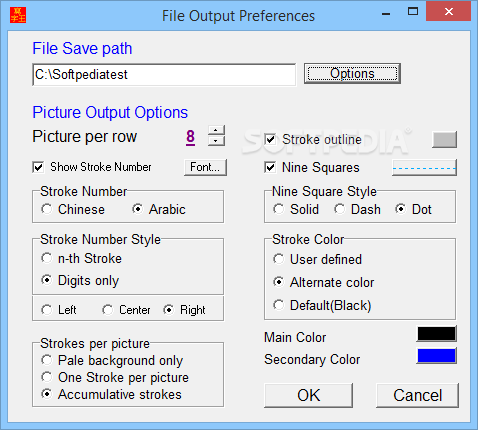
Task: Choose One Stroke per picture
Action: click(x=47, y=377)
